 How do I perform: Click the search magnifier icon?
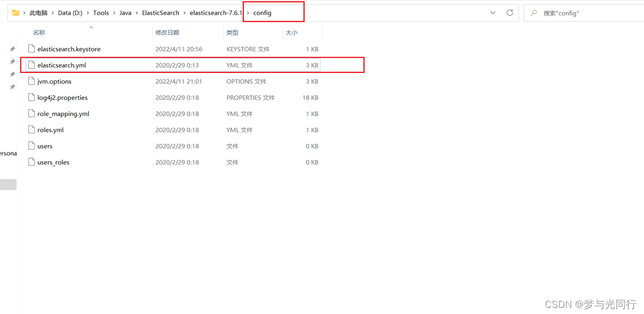[x=534, y=13]
